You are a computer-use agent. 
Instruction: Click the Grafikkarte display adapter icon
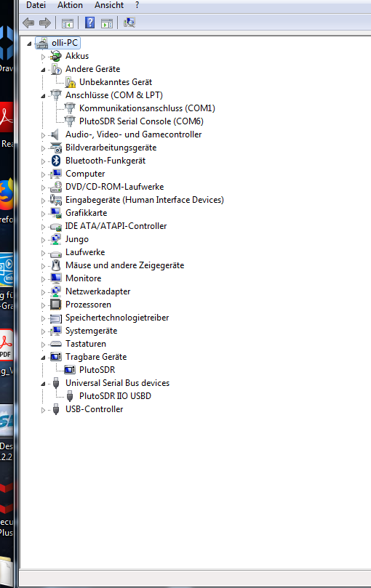coord(56,213)
